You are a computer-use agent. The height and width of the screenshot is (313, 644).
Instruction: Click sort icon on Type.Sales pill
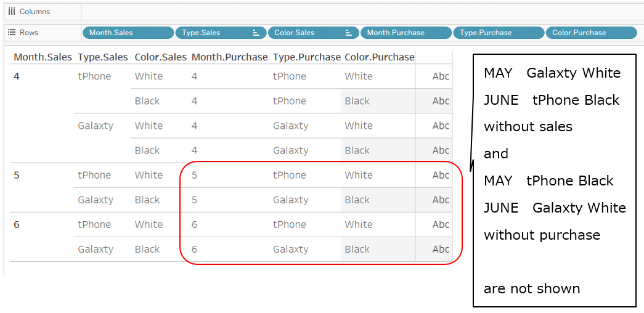click(x=256, y=33)
